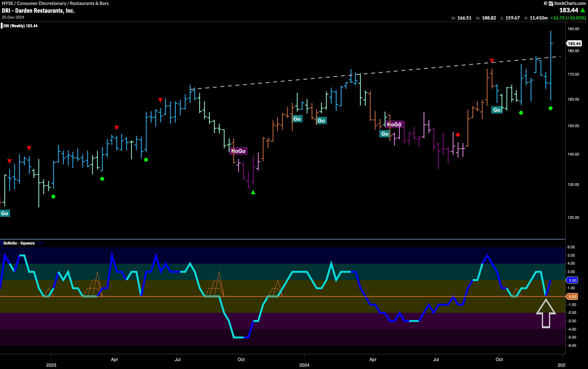Click the Go label near October 2024

pyautogui.click(x=497, y=110)
